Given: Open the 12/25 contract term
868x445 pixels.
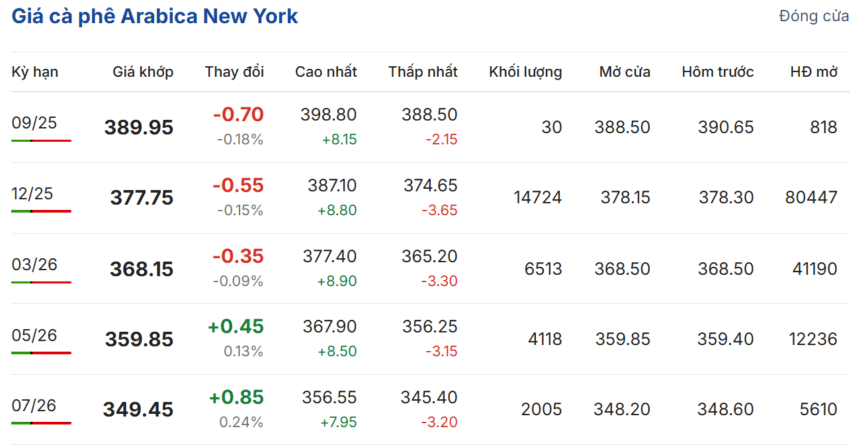Looking at the screenshot, I should [32, 193].
